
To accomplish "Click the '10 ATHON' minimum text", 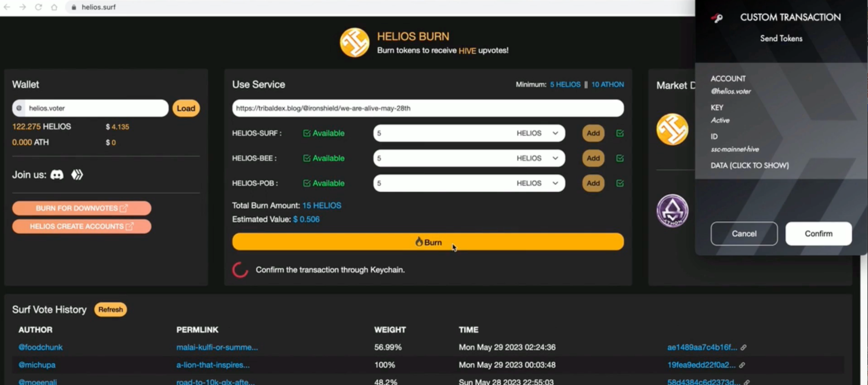I will (608, 85).
